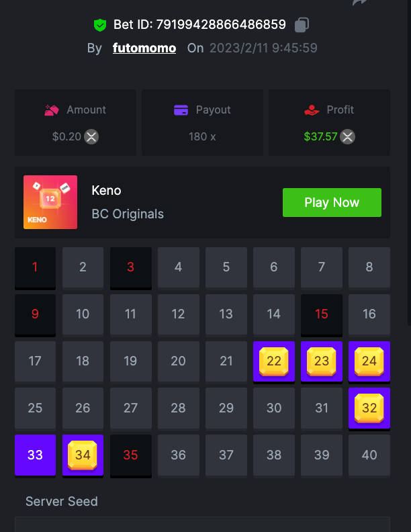Click number tile 40 on the Keno board
Image resolution: width=411 pixels, height=532 pixels.
369,455
